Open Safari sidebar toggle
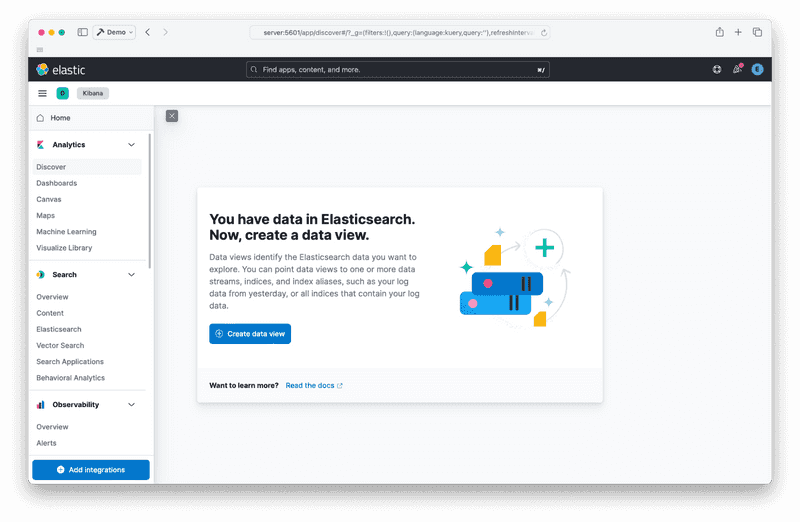 click(82, 32)
